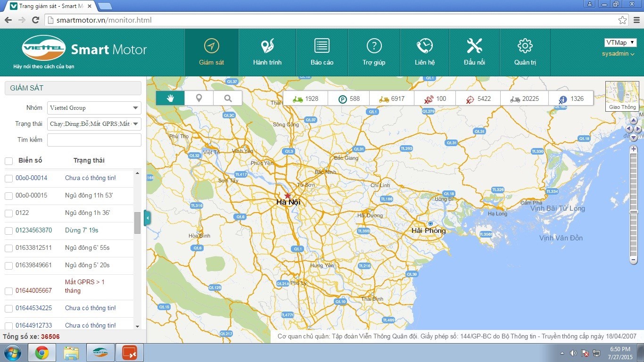
Task: Tick the checkbox for vehicle 00o0-00014
Action: (8, 178)
